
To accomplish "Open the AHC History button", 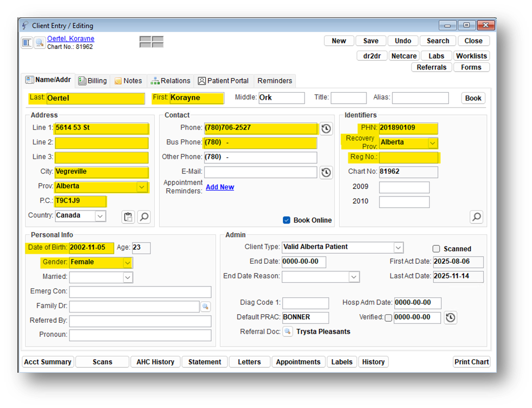I will [x=155, y=362].
